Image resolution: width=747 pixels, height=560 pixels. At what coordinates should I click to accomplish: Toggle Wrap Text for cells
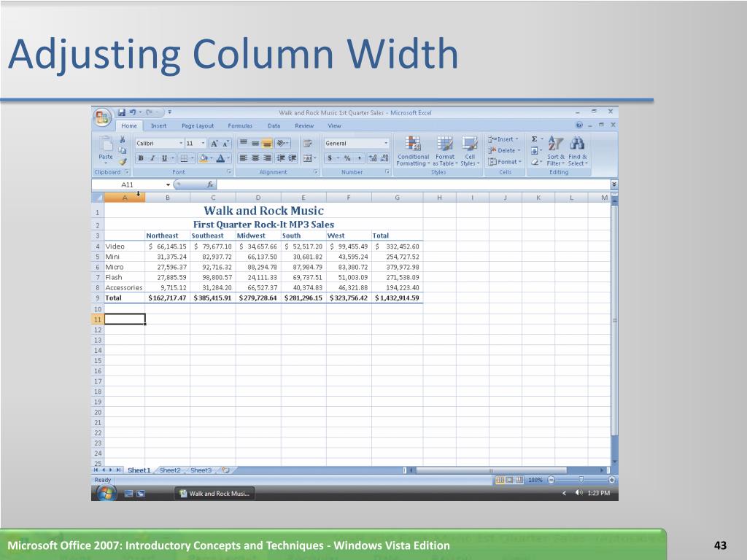[x=308, y=143]
